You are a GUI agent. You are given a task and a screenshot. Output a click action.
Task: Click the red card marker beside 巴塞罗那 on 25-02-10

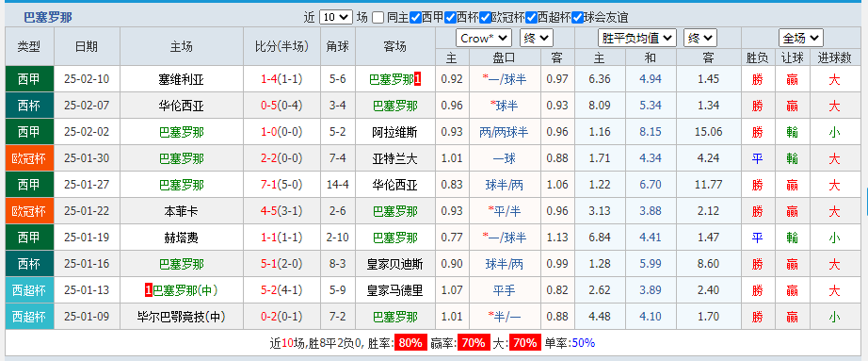[418, 79]
